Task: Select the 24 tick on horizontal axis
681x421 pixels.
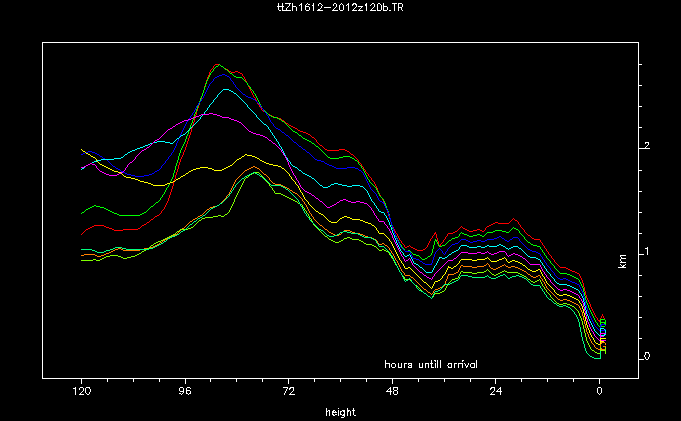Action: tap(496, 391)
